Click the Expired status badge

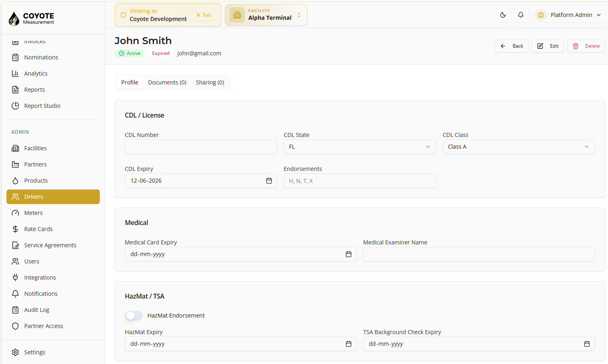click(x=161, y=53)
